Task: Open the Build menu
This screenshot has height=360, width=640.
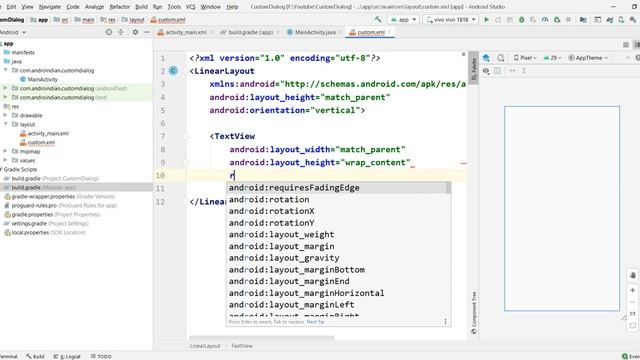Action: point(141,7)
